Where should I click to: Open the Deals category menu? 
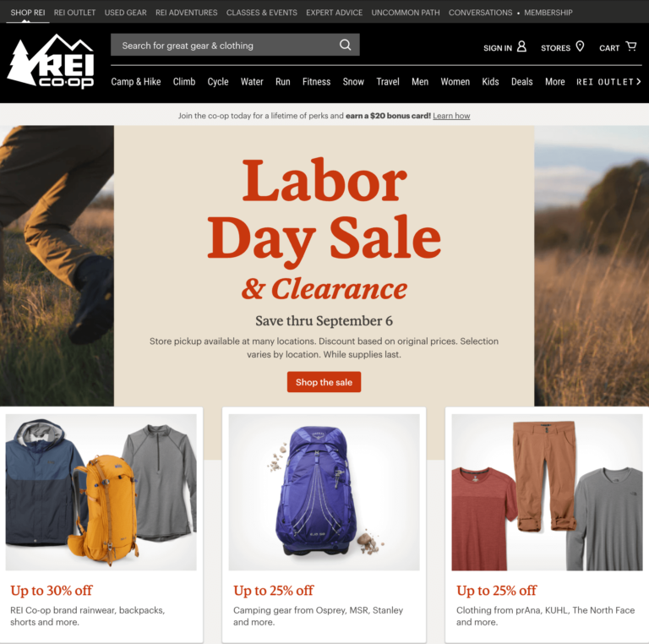(x=521, y=81)
